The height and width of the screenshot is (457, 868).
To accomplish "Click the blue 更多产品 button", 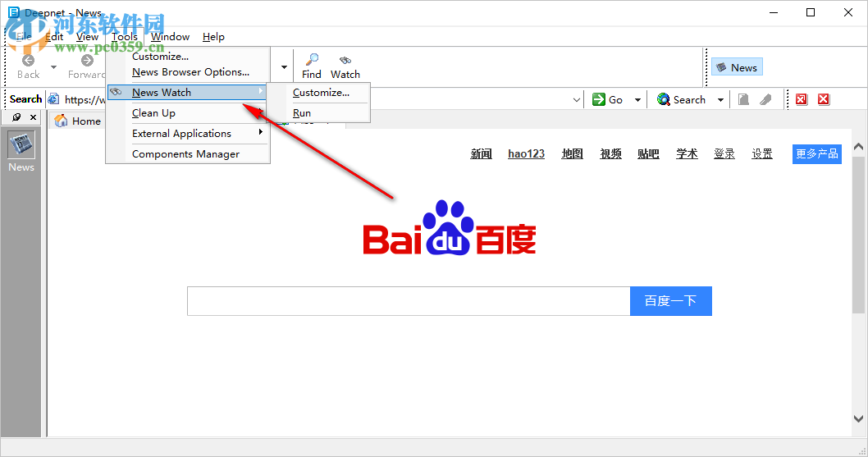I will click(x=817, y=153).
